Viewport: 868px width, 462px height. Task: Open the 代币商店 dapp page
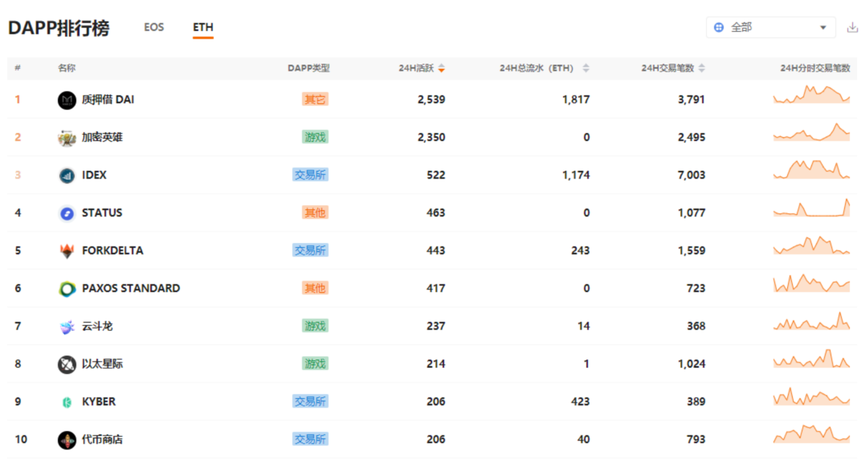[x=102, y=440]
